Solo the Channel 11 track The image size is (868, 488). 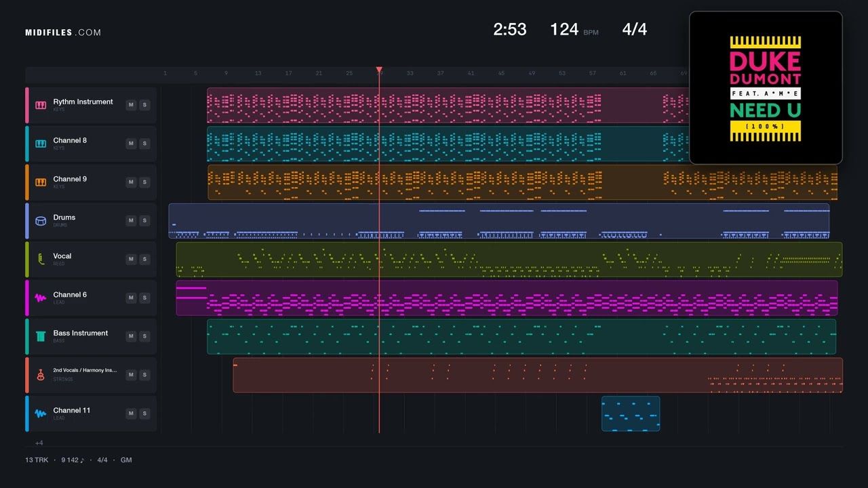144,413
